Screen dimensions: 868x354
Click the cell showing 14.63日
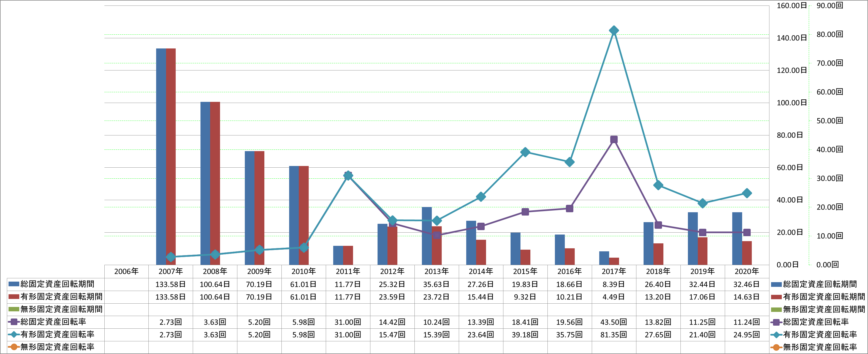747,297
